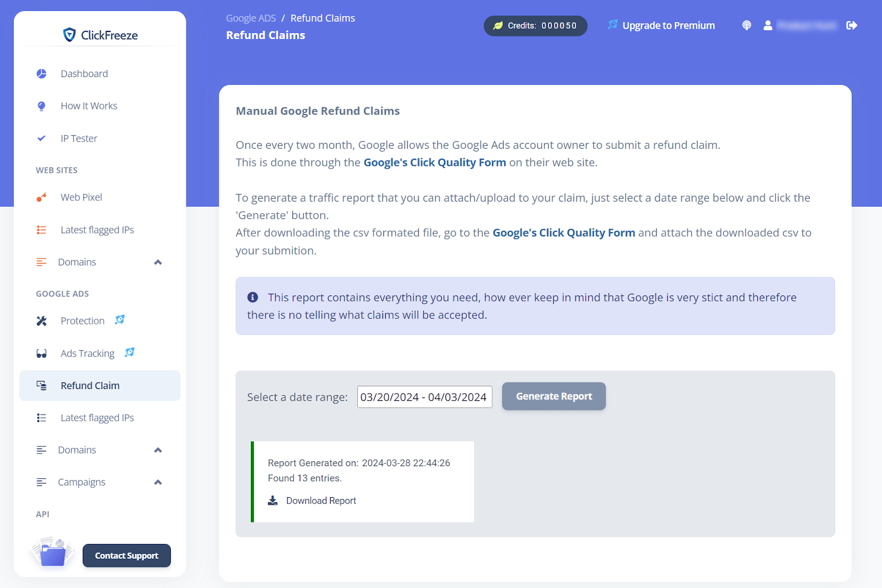Click the date range input field
This screenshot has width=882, height=588.
(424, 397)
